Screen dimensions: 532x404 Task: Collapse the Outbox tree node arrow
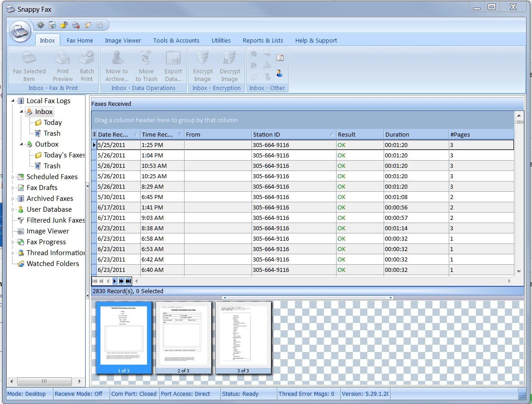point(21,144)
